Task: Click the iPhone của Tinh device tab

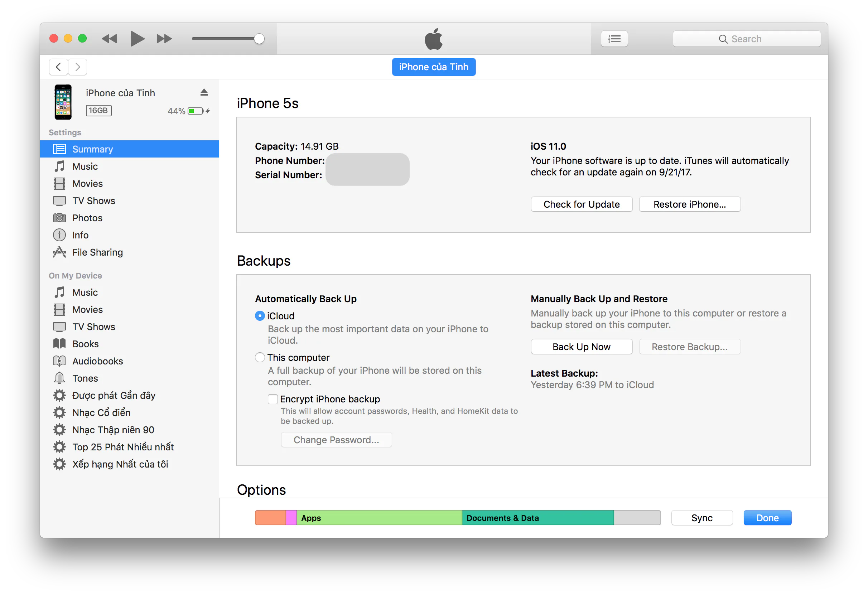Action: (x=434, y=67)
